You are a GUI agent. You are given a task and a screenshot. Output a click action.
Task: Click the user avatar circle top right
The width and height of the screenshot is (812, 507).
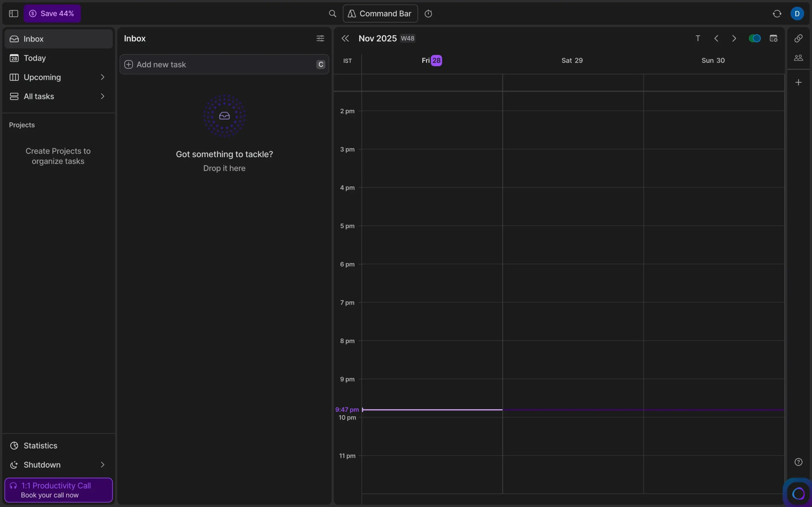point(798,13)
